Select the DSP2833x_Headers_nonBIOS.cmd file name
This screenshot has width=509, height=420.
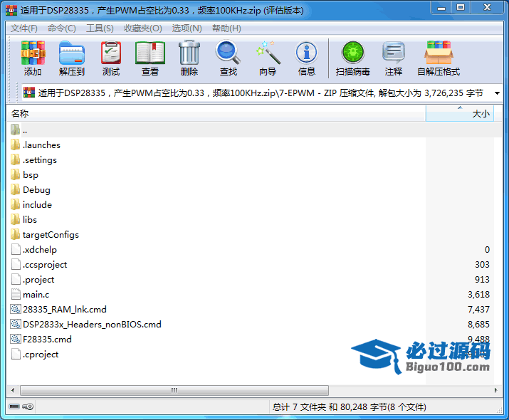click(93, 324)
